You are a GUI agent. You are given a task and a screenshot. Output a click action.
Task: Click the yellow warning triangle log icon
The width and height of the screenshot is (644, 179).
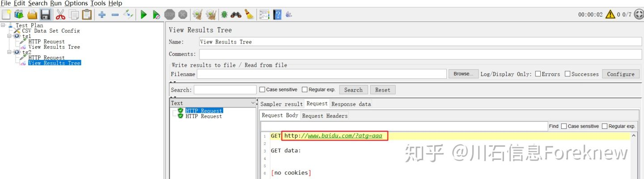610,14
